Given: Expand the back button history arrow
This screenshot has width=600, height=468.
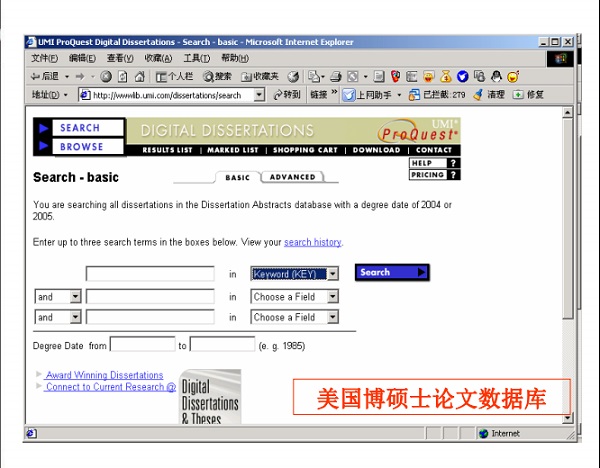Looking at the screenshot, I should point(67,77).
